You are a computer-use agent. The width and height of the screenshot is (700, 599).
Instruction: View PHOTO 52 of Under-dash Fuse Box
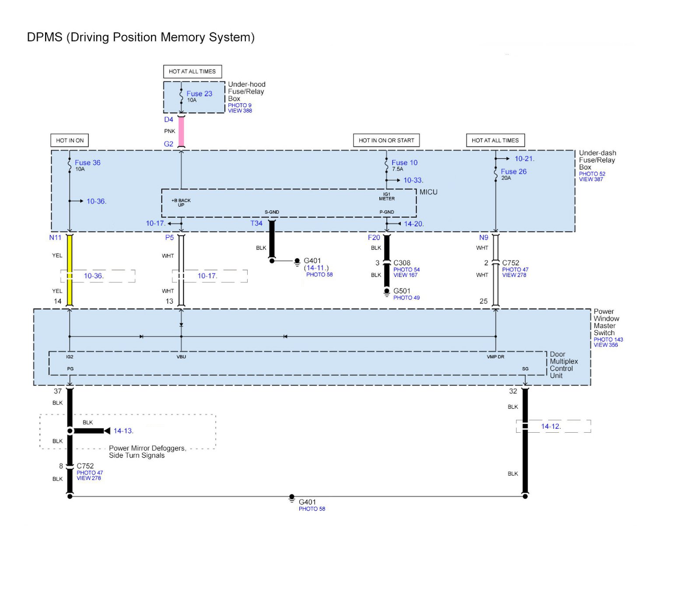pos(592,174)
